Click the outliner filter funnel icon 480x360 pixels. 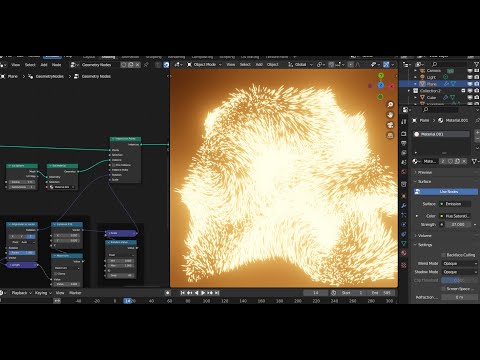point(476,64)
